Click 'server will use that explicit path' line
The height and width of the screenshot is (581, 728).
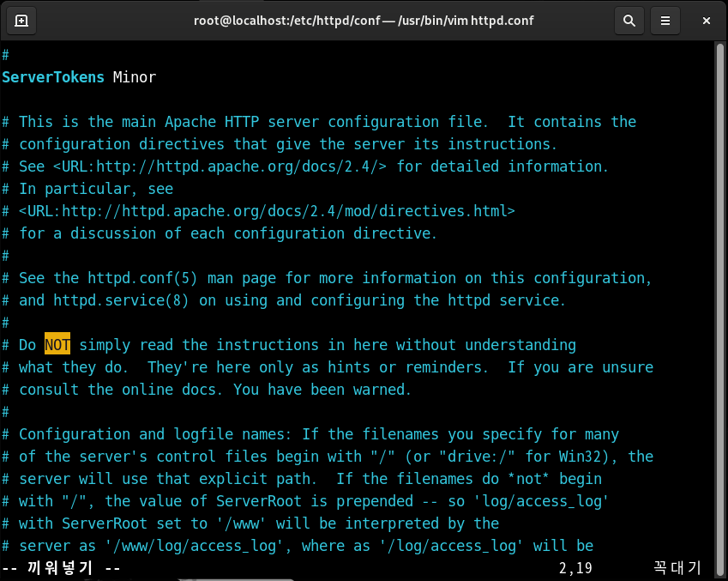pos(302,479)
